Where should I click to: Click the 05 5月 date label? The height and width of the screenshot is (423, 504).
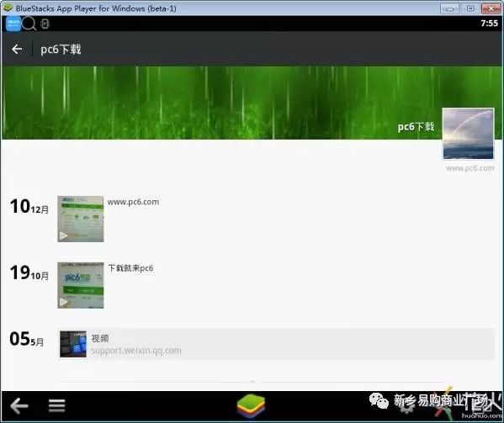tap(27, 339)
